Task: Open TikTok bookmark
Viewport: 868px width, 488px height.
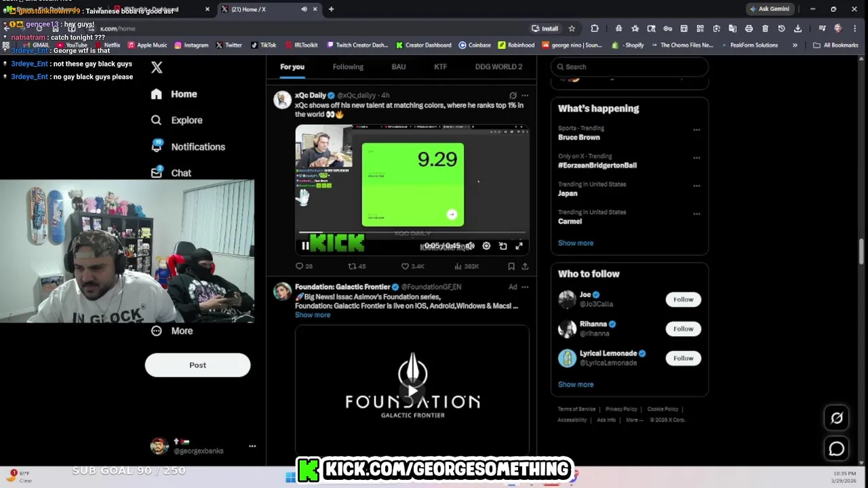Action: point(264,45)
